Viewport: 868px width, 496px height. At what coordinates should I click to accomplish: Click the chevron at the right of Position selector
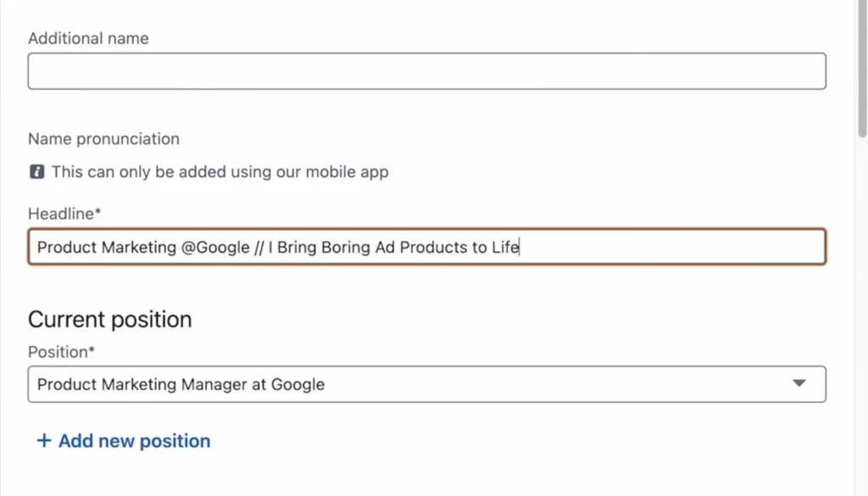tap(798, 384)
